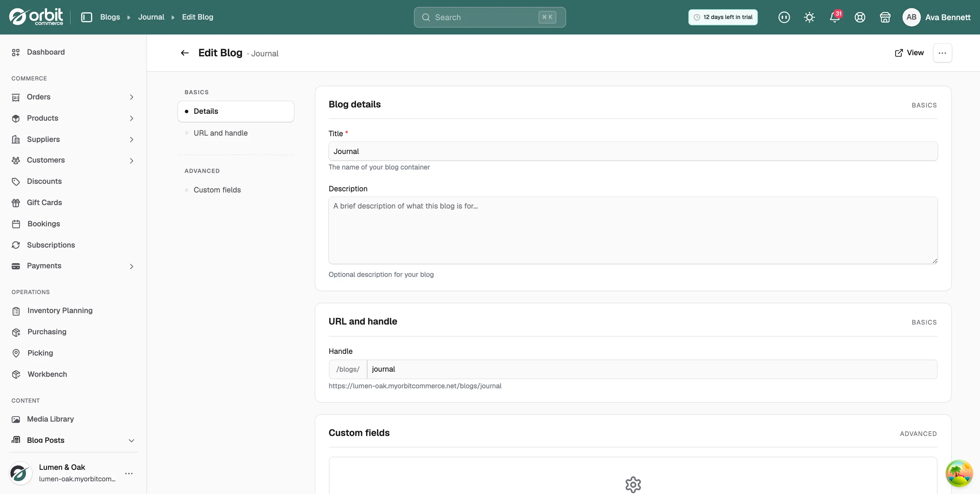The height and width of the screenshot is (494, 980).
Task: Open the storefront icon in header
Action: [885, 17]
